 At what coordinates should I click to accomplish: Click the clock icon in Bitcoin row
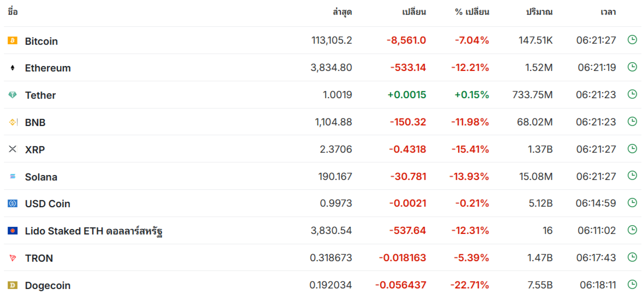click(x=632, y=40)
